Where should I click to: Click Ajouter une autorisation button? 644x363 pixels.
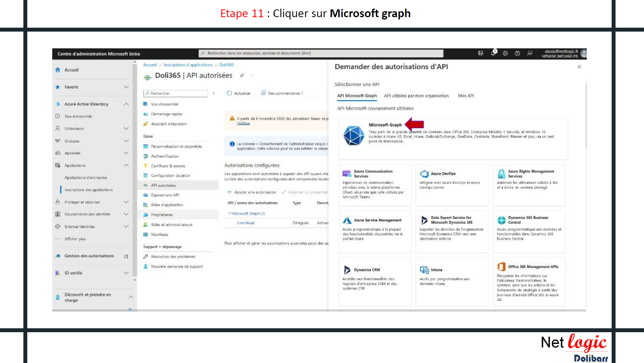click(x=252, y=192)
